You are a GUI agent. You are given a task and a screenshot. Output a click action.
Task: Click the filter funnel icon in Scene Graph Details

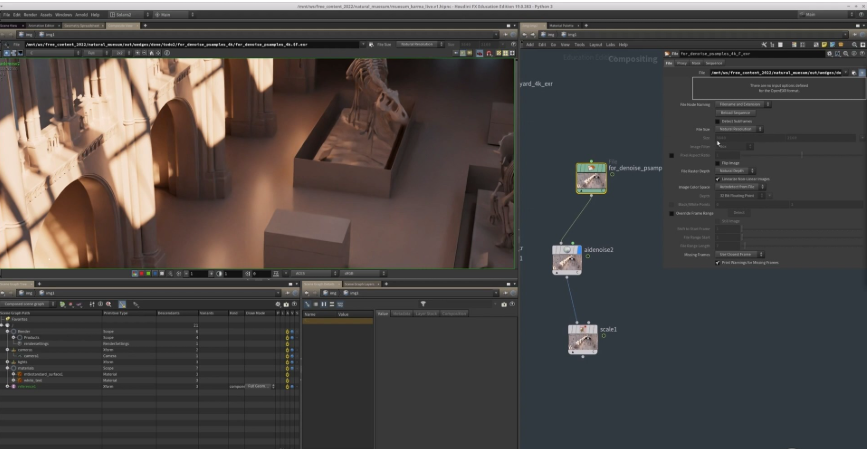pos(423,303)
